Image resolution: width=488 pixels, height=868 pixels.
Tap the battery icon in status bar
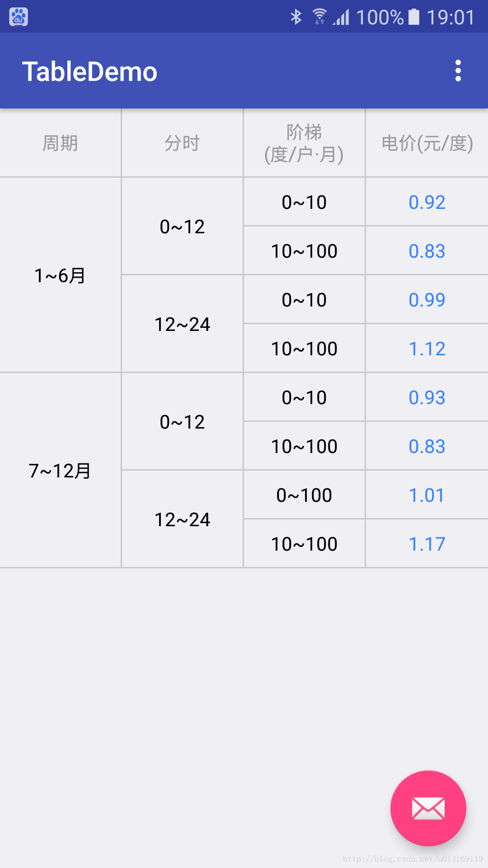tap(414, 17)
